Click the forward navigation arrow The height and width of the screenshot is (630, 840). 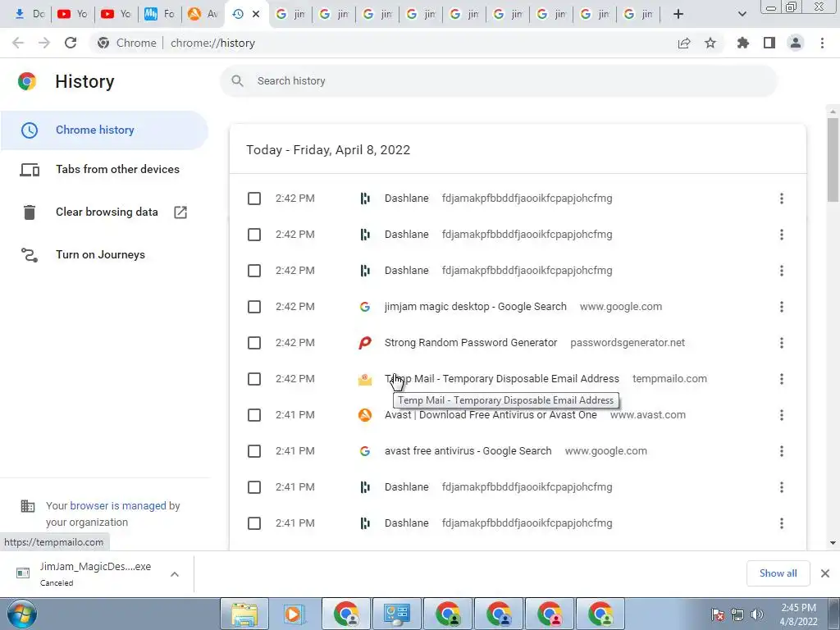pos(44,43)
